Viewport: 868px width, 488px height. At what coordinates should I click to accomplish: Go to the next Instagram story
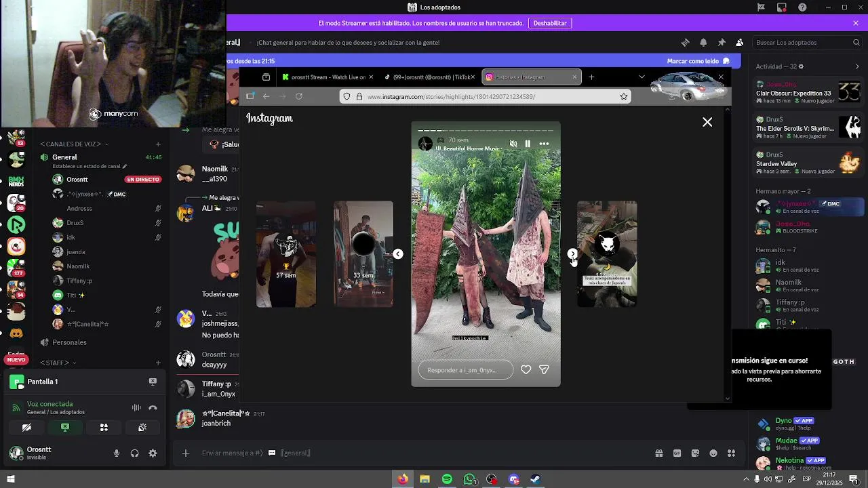pyautogui.click(x=572, y=254)
